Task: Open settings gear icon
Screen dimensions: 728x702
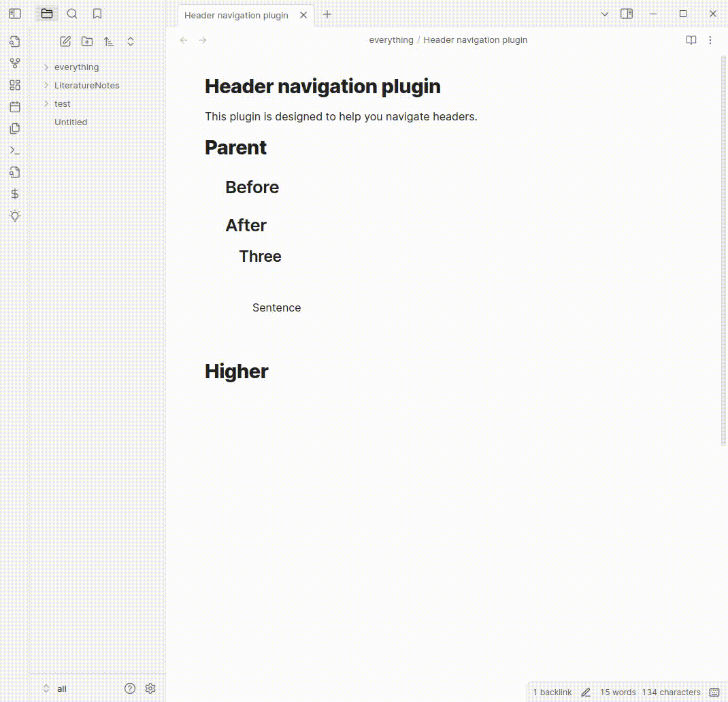Action: 150,688
